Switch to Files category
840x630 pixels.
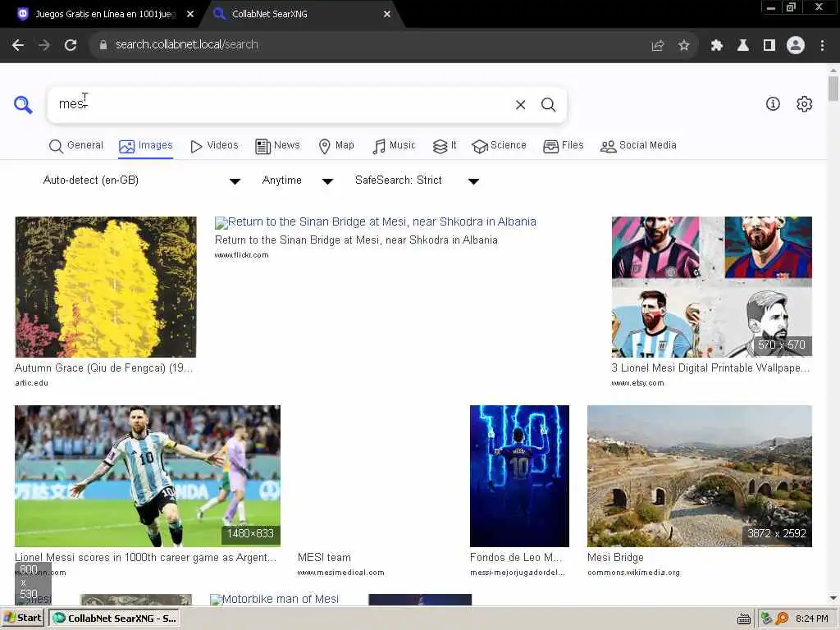563,146
